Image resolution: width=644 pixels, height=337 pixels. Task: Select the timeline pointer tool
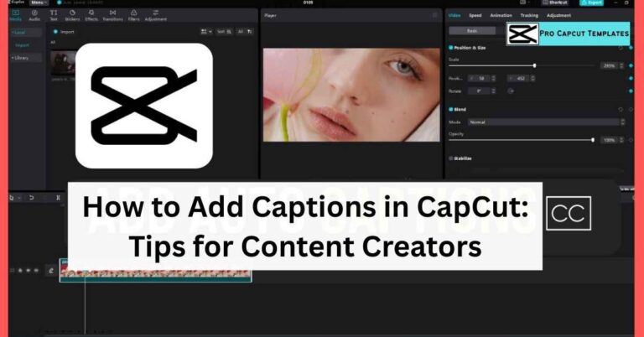click(x=12, y=198)
